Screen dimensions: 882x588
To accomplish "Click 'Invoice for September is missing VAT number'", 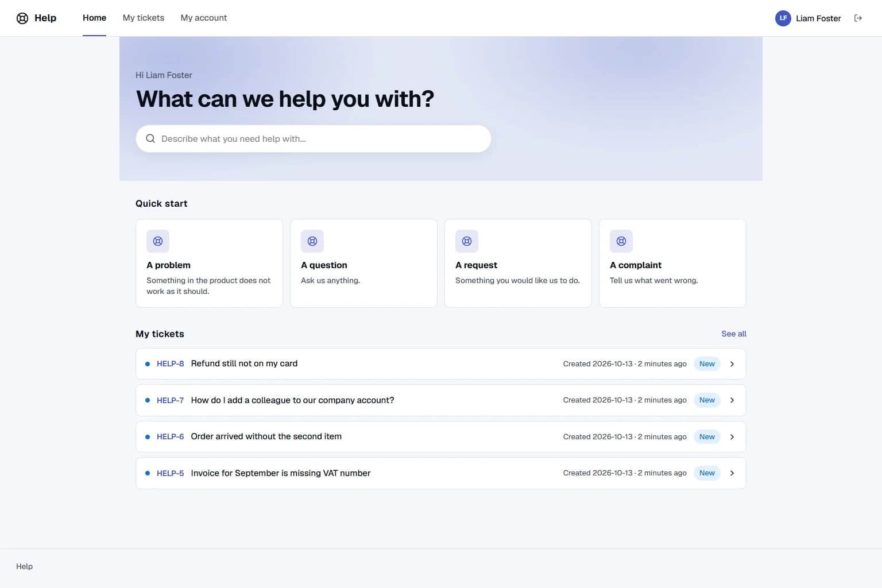I will tap(281, 473).
